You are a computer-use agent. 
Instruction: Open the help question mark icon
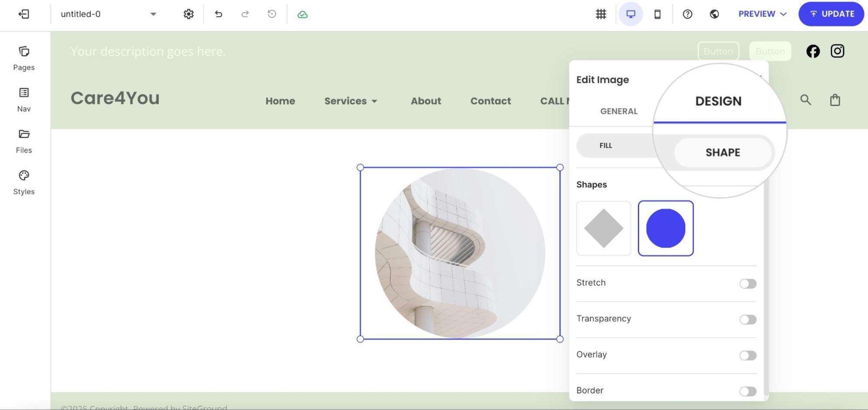(687, 14)
